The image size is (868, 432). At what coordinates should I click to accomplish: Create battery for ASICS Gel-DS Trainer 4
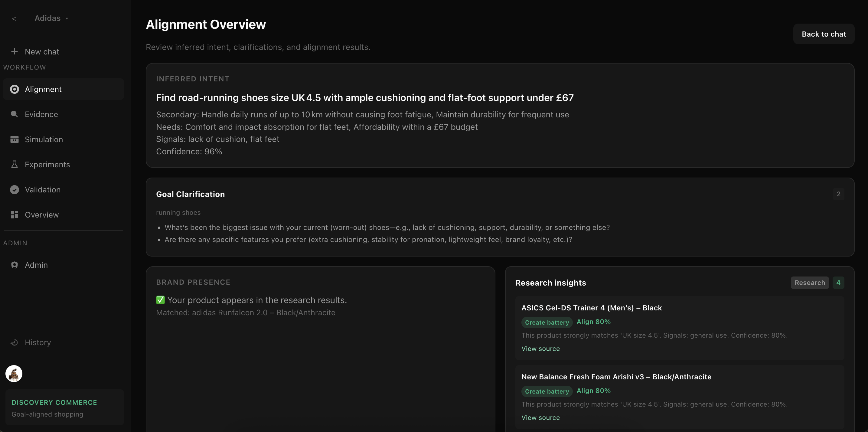(x=547, y=322)
